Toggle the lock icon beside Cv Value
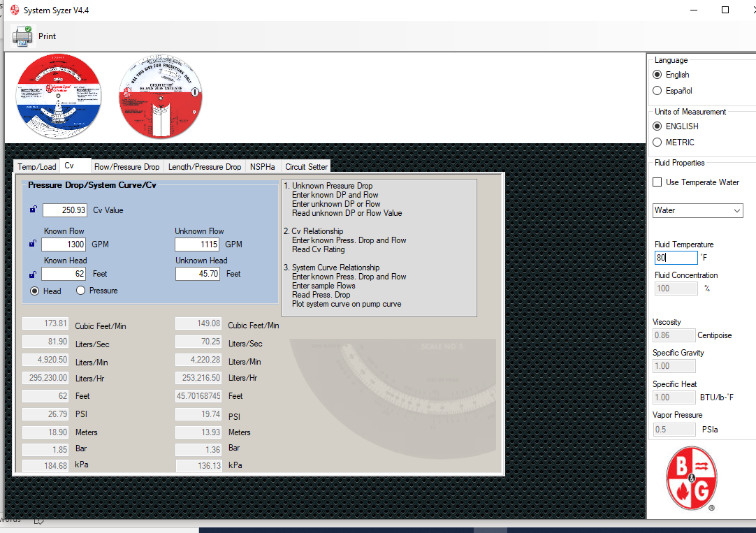The width and height of the screenshot is (756, 533). (33, 209)
